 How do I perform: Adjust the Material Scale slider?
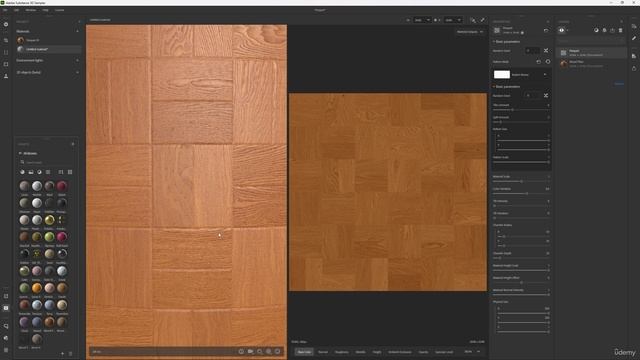521,181
